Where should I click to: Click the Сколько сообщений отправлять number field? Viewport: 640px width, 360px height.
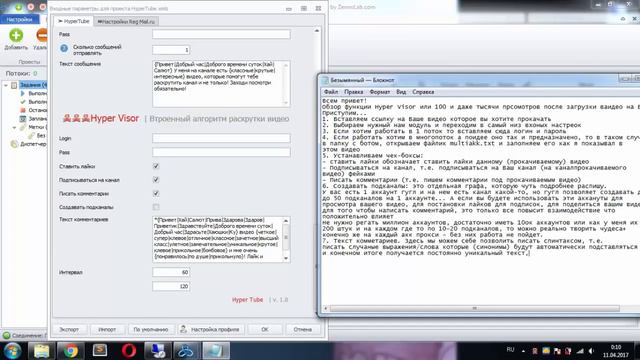(x=171, y=50)
